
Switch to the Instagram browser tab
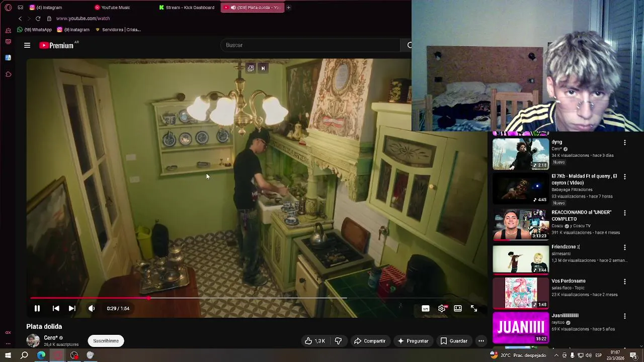tap(47, 8)
